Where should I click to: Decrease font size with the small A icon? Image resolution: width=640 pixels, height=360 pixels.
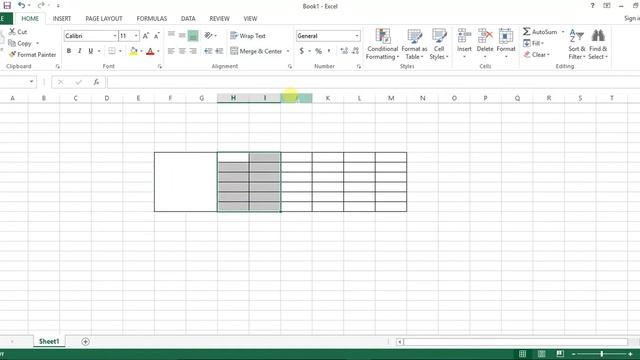156,36
